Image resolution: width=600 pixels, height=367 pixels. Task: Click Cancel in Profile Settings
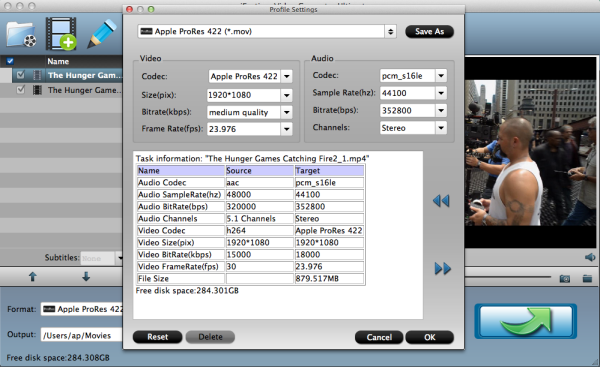379,337
